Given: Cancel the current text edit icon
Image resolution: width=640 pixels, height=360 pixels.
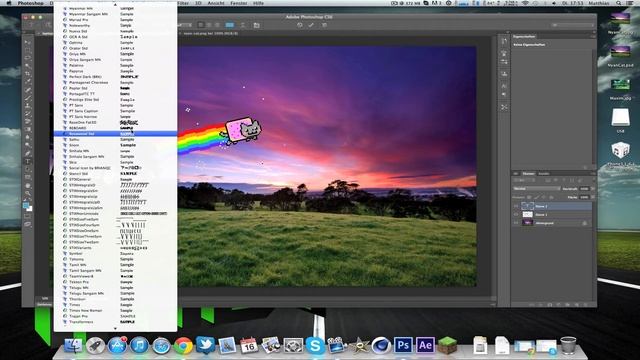Looking at the screenshot, I should coord(300,25).
